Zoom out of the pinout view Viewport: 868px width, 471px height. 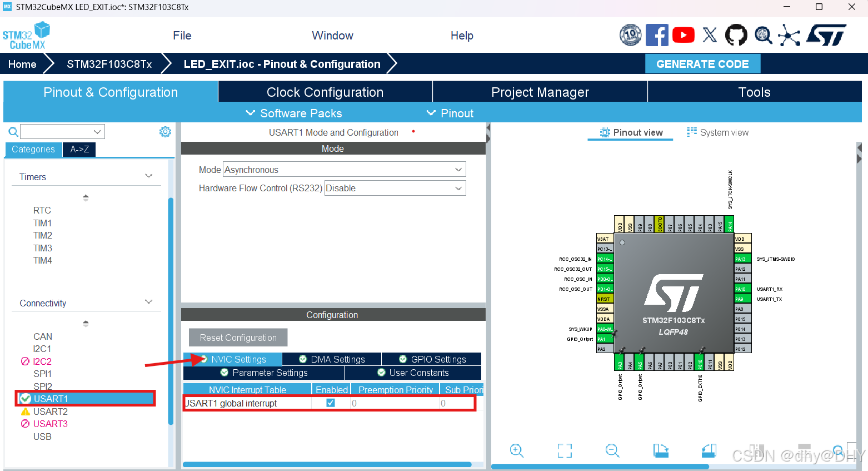click(612, 450)
